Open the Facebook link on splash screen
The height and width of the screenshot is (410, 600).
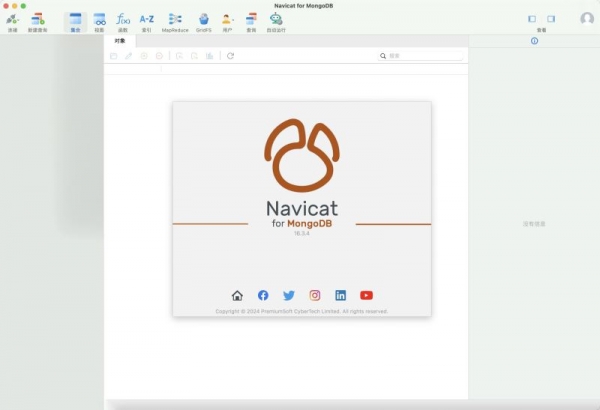coord(263,295)
